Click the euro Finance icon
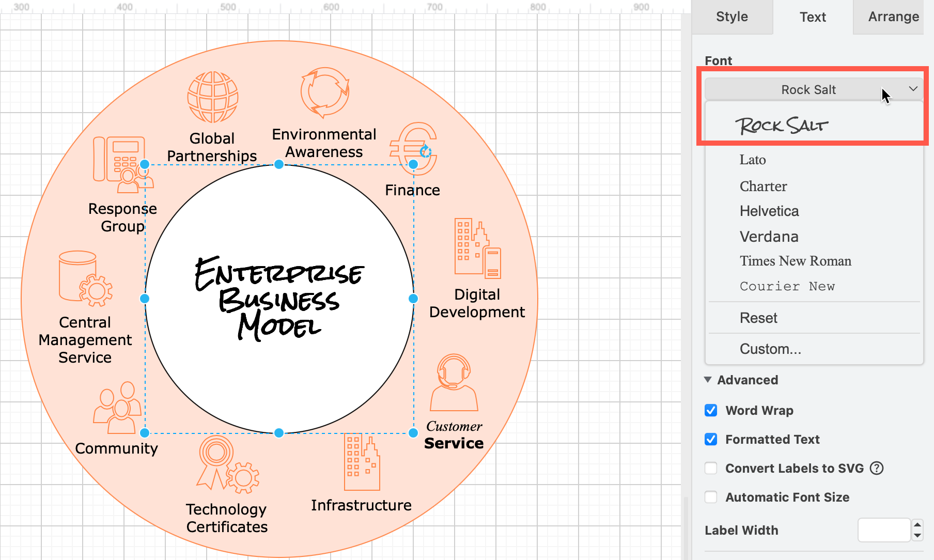The width and height of the screenshot is (934, 560). pyautogui.click(x=413, y=149)
